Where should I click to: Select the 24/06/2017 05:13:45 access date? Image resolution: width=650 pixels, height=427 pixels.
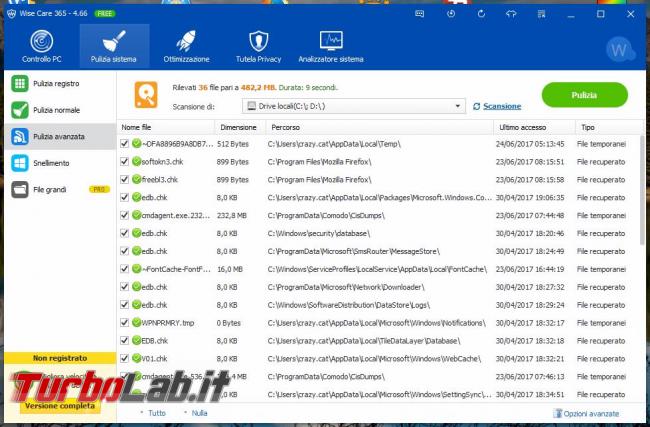(530, 144)
